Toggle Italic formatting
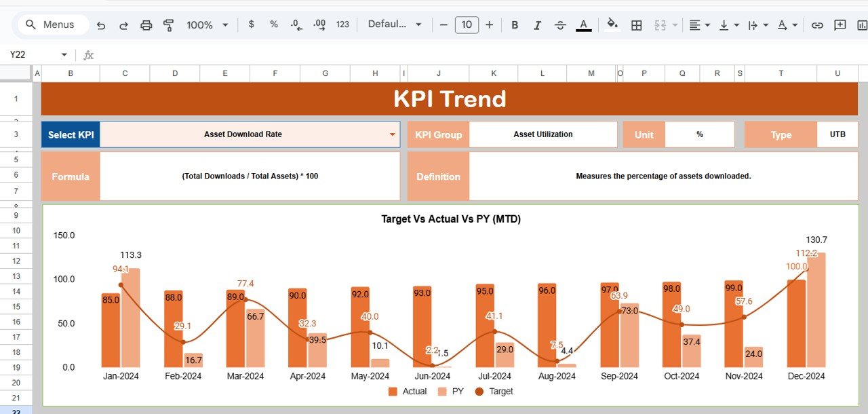This screenshot has height=414, width=868. click(x=537, y=24)
